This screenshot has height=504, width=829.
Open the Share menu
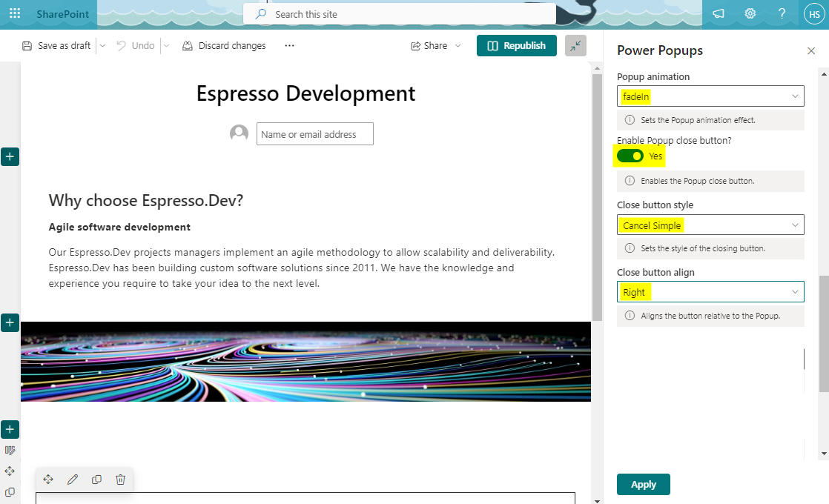click(x=436, y=46)
